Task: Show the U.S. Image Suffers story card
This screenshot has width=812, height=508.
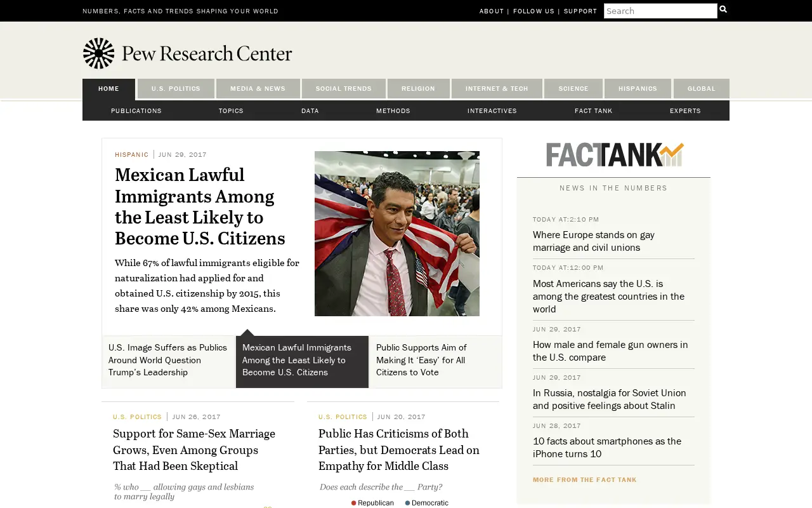Action: click(x=168, y=361)
